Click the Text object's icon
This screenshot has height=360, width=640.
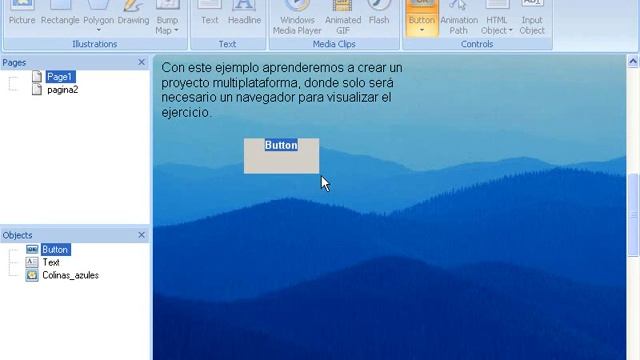(32, 262)
